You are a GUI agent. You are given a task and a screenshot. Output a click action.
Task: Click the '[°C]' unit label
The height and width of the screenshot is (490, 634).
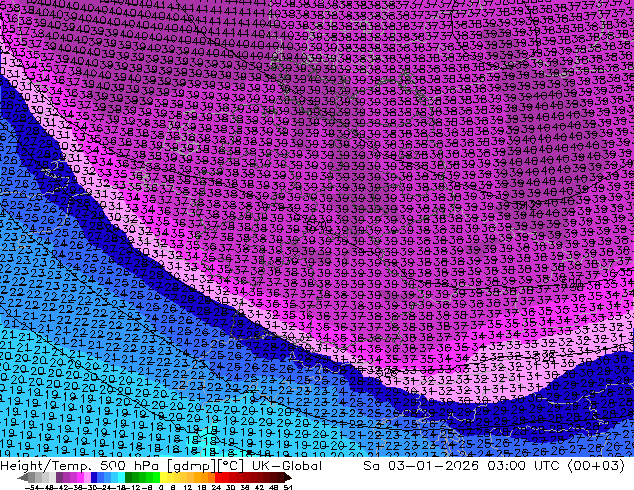point(230,467)
